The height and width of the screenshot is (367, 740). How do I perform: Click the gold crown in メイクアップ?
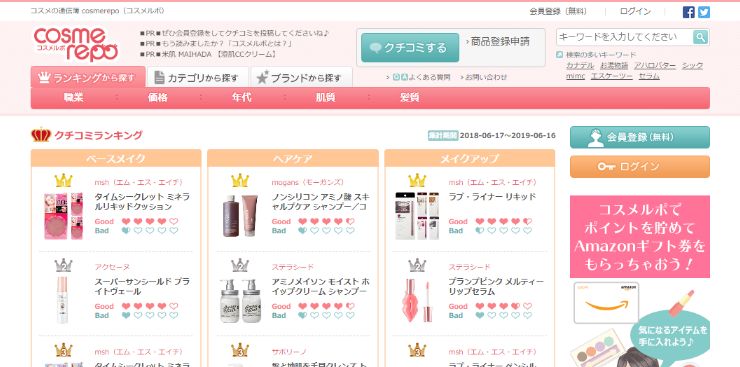tap(417, 181)
